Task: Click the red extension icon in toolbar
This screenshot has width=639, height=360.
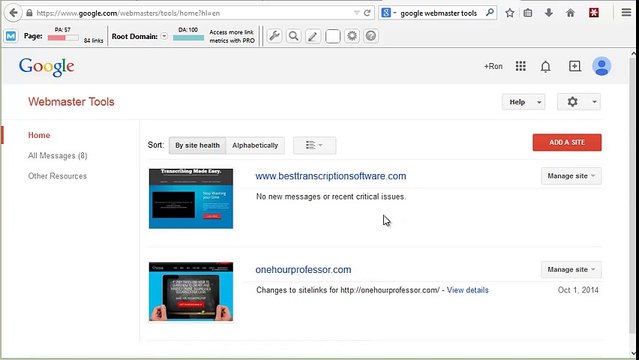Action: [594, 13]
